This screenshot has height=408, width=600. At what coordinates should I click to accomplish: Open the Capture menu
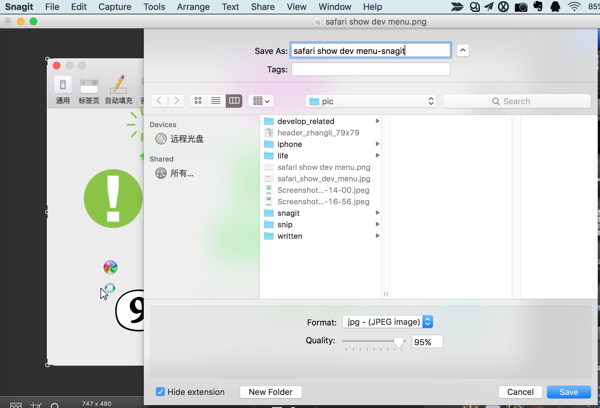[x=115, y=7]
